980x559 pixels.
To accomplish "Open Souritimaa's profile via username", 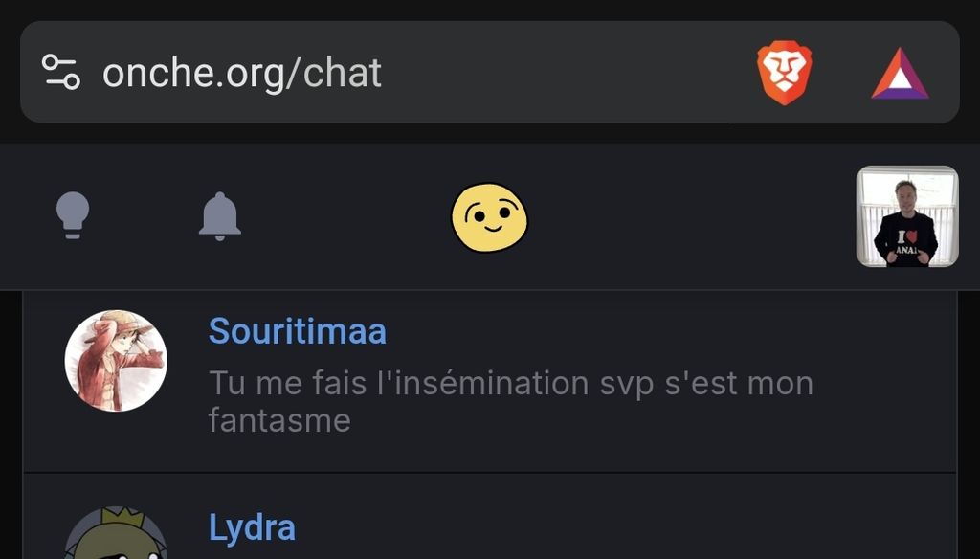I will [297, 331].
